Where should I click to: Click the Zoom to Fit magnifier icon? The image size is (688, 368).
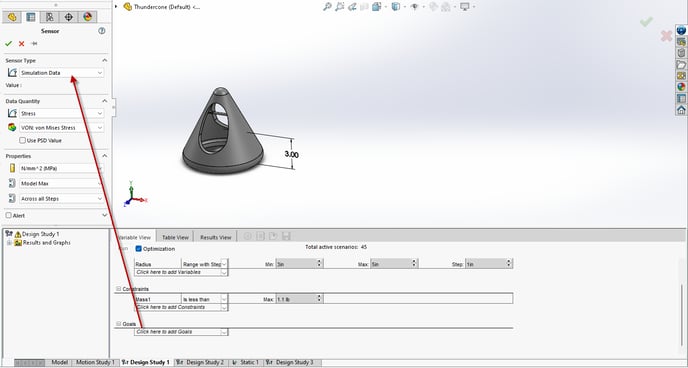[x=327, y=7]
